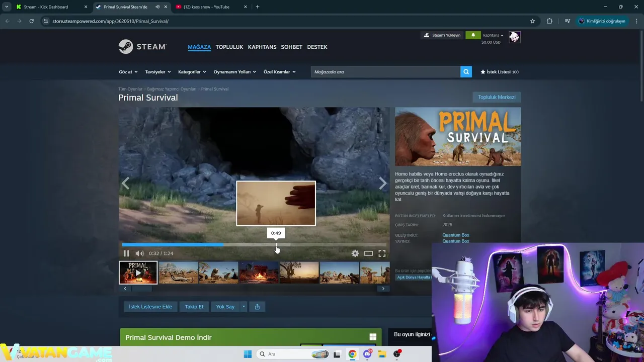Go to next media with right arrow
Screen dimensions: 644x362
[383, 184]
